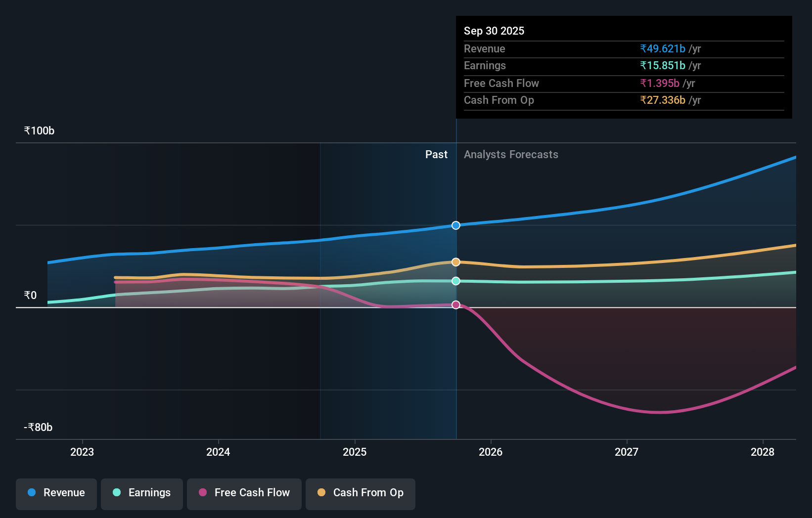Select the Cash From Op marker on the chart
Image resolution: width=812 pixels, height=518 pixels.
click(455, 262)
